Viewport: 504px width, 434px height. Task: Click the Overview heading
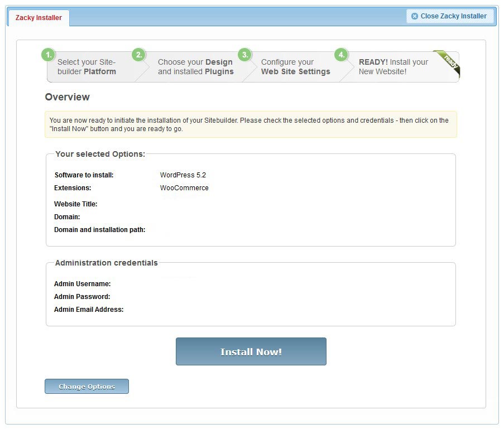click(67, 97)
